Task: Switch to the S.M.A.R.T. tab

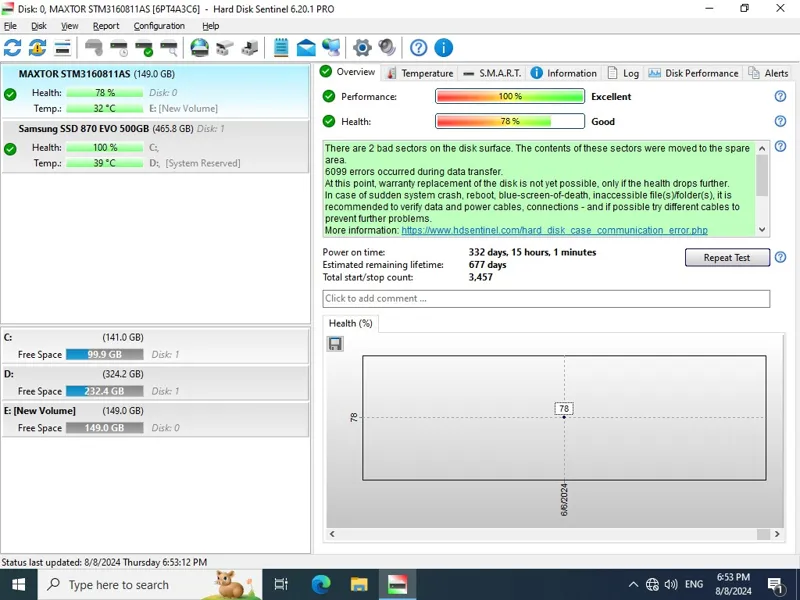Action: [492, 73]
